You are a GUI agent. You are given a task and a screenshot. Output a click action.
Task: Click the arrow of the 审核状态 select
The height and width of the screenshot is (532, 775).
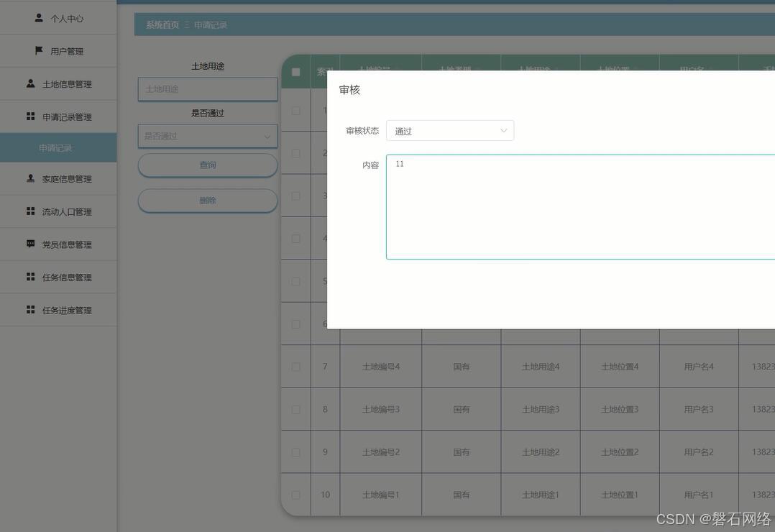pyautogui.click(x=504, y=131)
